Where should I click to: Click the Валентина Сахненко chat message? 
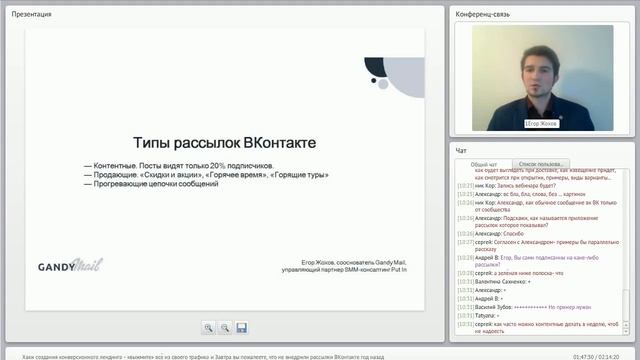494,282
